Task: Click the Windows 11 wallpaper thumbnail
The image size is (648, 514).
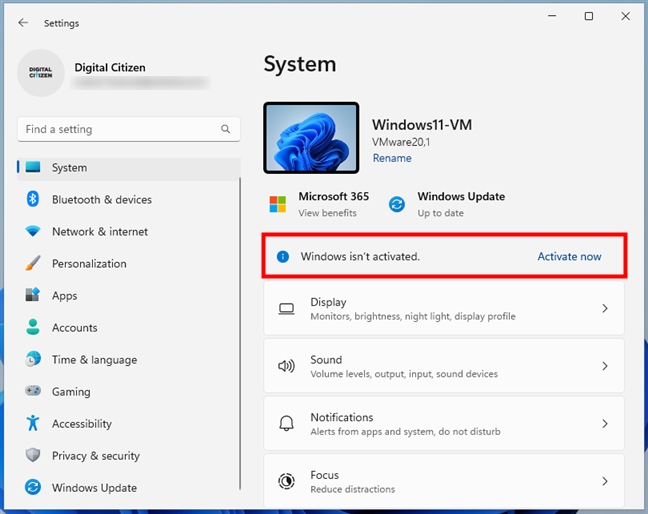Action: coord(311,138)
